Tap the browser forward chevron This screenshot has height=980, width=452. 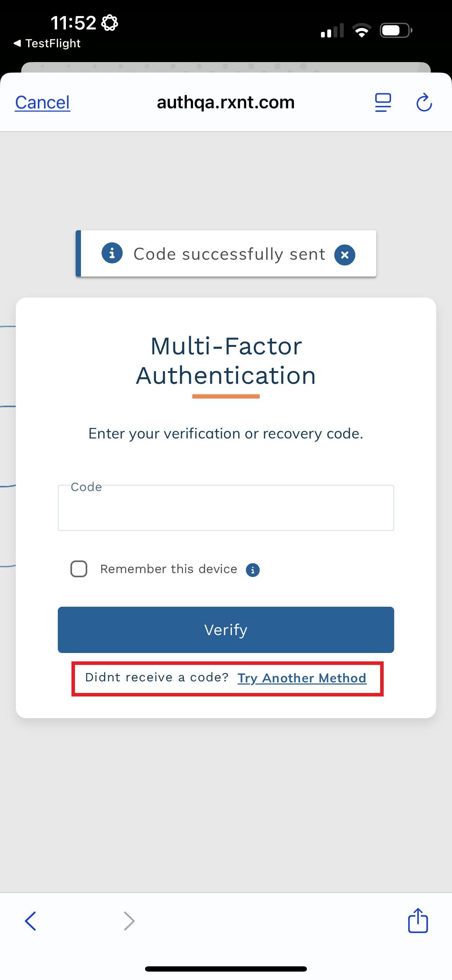(129, 921)
